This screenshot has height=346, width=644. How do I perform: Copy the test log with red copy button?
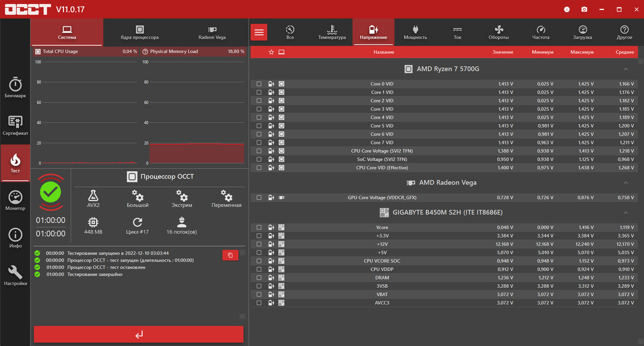point(230,255)
